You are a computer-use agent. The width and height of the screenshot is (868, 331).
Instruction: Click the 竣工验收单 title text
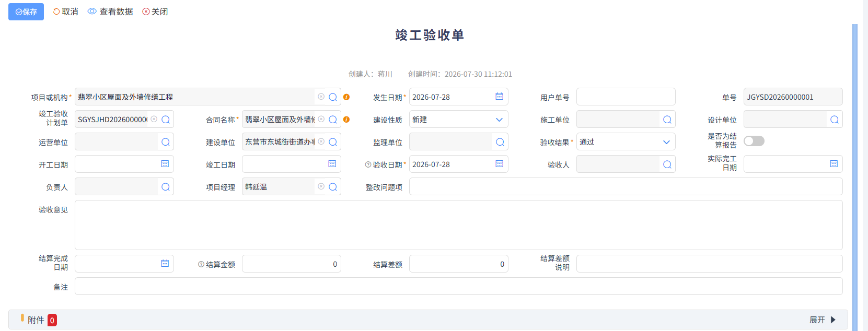(x=430, y=35)
